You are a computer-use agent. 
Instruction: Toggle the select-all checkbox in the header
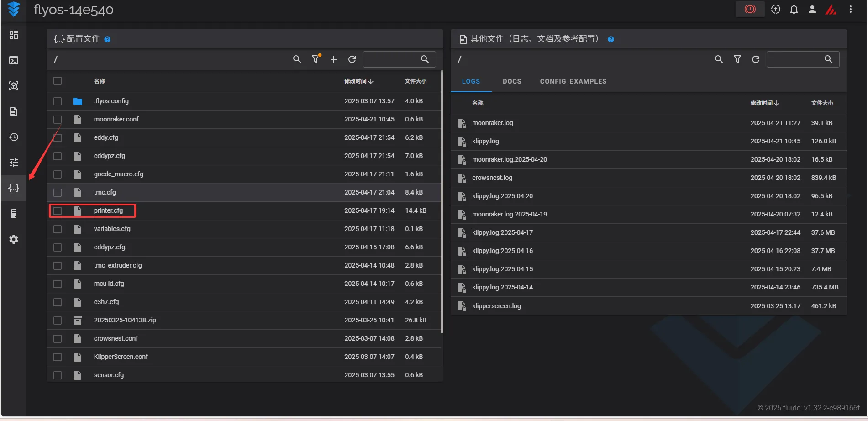(58, 81)
